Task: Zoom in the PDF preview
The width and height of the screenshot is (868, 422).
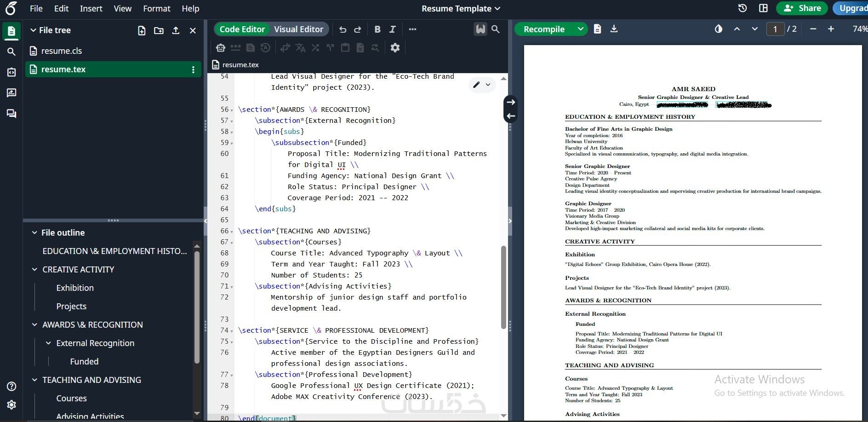Action: (831, 29)
